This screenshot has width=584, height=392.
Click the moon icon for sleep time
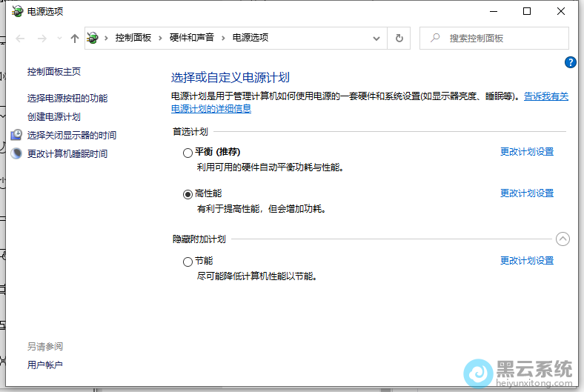[x=16, y=153]
